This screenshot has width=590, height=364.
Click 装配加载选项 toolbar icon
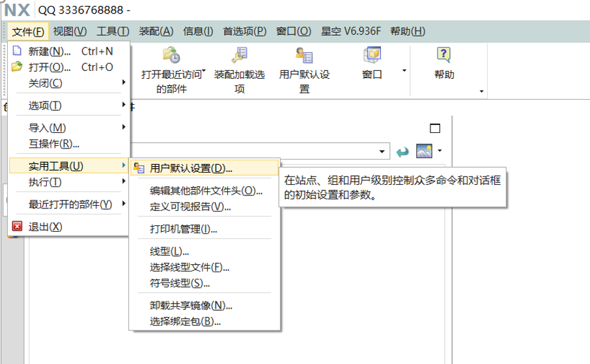239,55
